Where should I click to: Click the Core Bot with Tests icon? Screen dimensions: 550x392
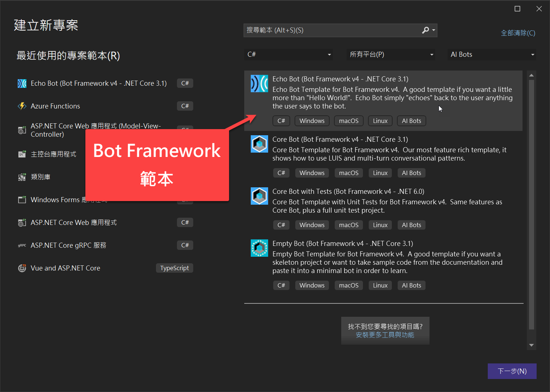pos(259,196)
